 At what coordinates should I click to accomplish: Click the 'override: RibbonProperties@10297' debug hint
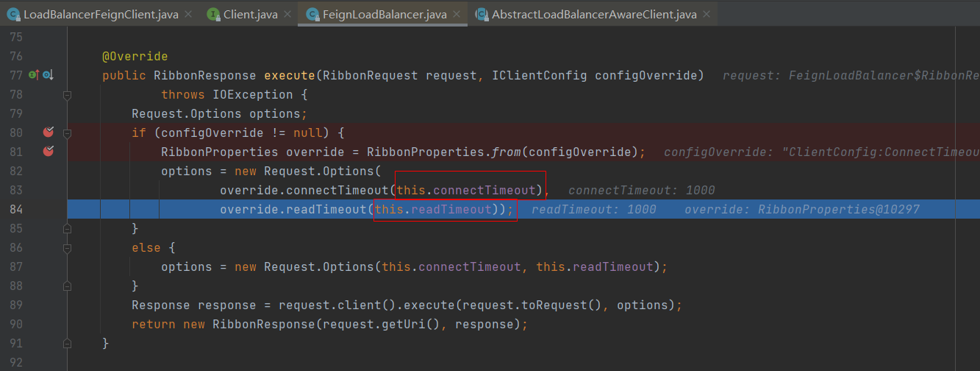(802, 209)
